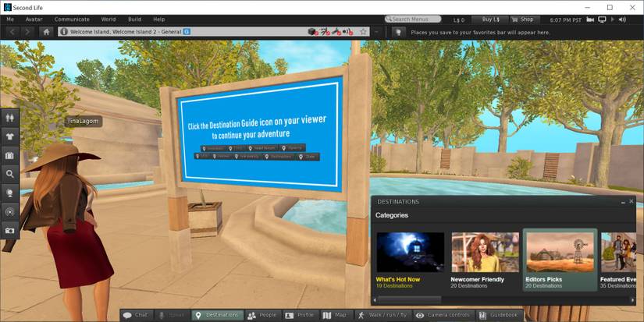Open Guidebook from bottom toolbar
The height and width of the screenshot is (322, 644).
(x=500, y=315)
